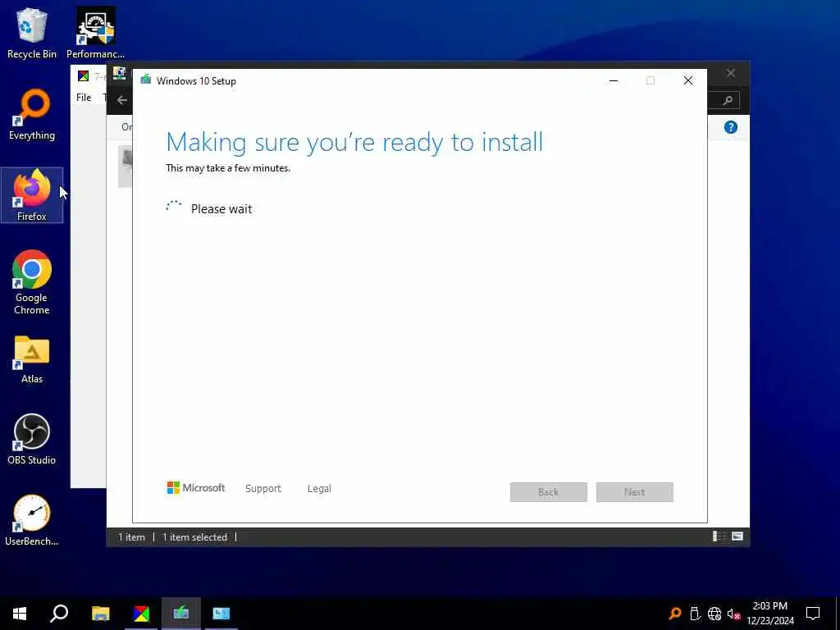Image resolution: width=840 pixels, height=630 pixels.
Task: Open the Atlas folder shortcut
Action: pos(32,359)
